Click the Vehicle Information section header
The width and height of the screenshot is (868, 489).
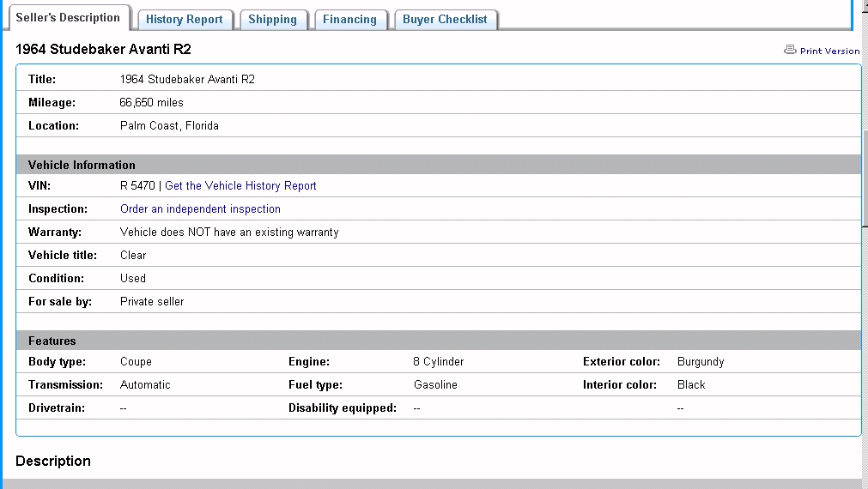(x=439, y=165)
